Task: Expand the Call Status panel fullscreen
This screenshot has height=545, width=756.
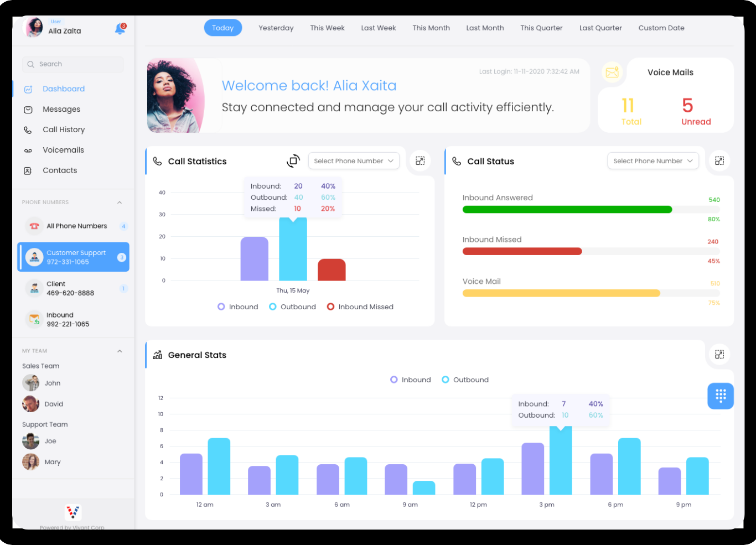Action: (719, 161)
